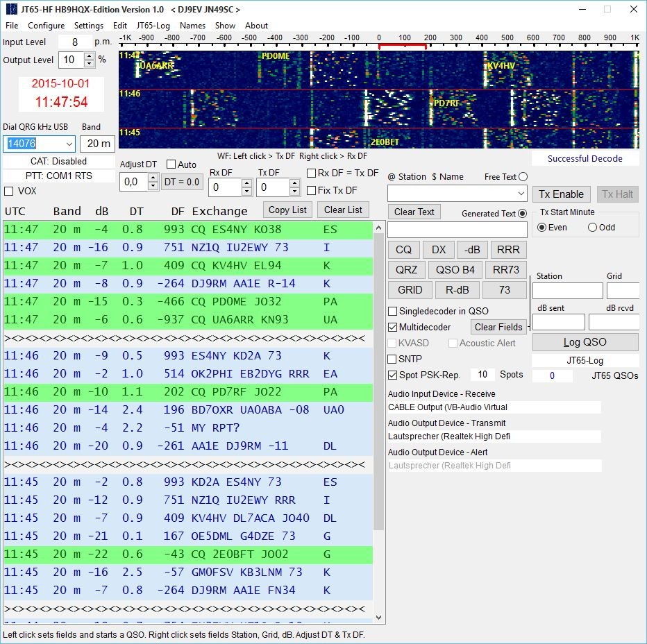Click the DX message button

439,250
